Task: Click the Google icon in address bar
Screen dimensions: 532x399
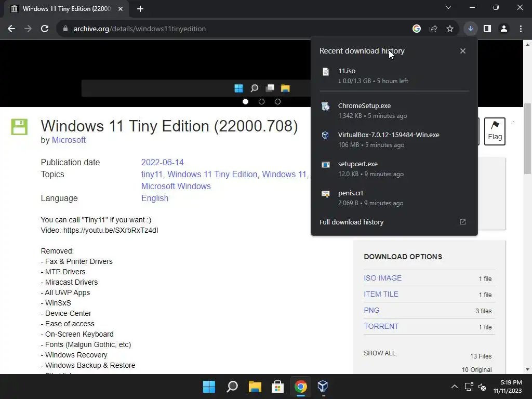Action: [x=417, y=29]
